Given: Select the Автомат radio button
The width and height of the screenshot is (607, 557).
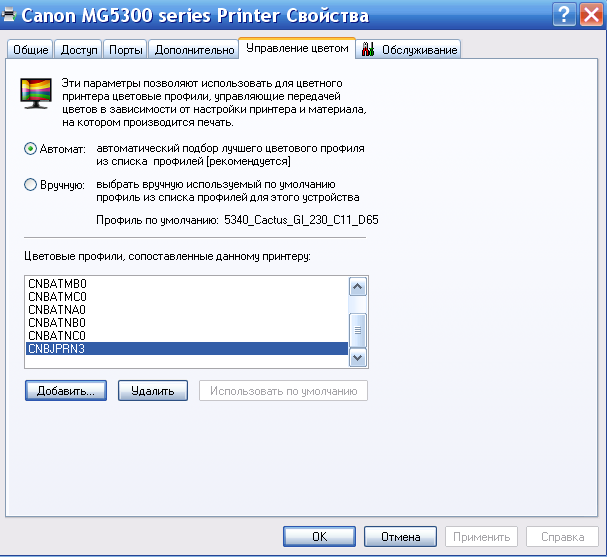Looking at the screenshot, I should (x=30, y=149).
